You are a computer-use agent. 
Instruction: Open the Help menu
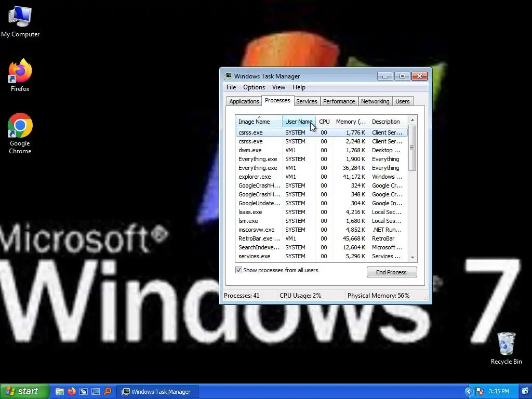click(x=299, y=87)
